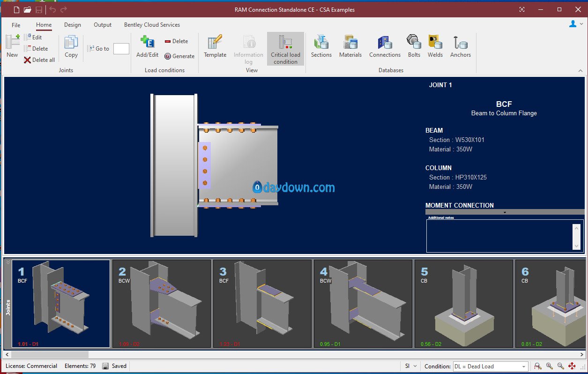Click Generate load conditions
Viewport: 588px width, 374px height.
pyautogui.click(x=179, y=56)
